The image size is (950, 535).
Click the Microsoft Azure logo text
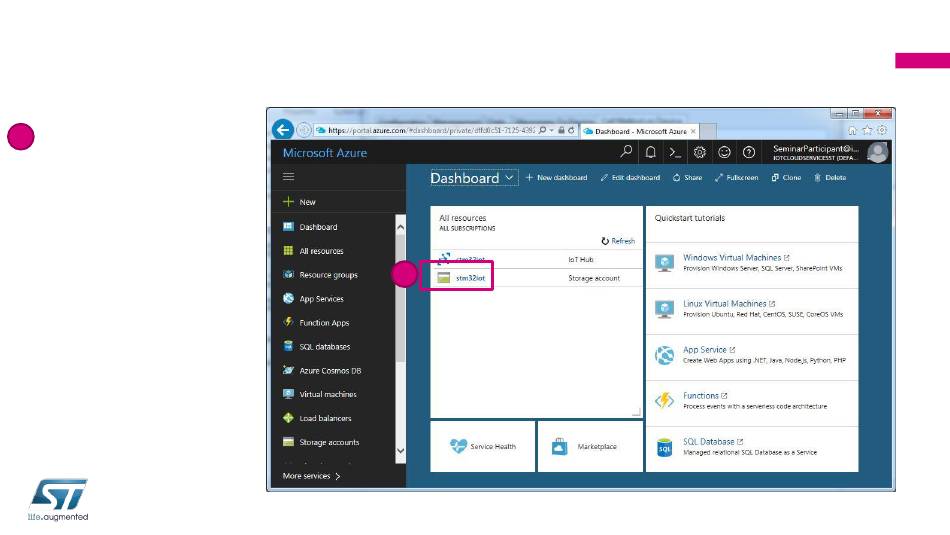pyautogui.click(x=325, y=153)
